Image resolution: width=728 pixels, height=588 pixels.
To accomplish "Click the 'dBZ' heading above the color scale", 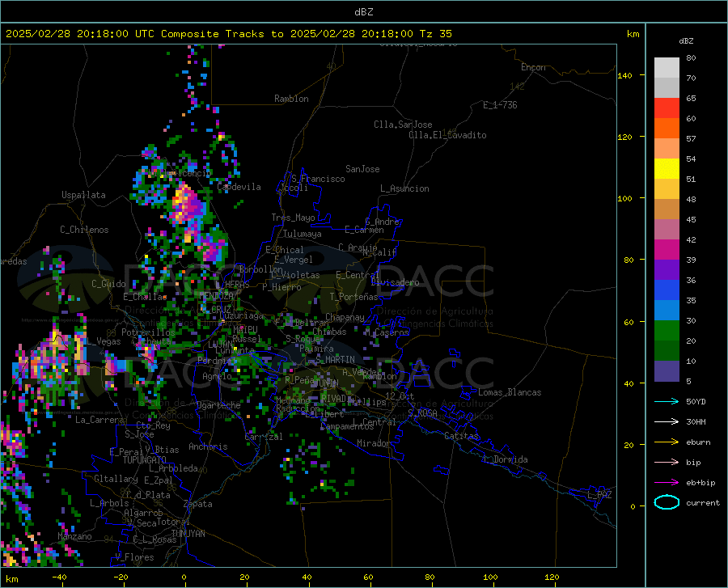I will 686,40.
